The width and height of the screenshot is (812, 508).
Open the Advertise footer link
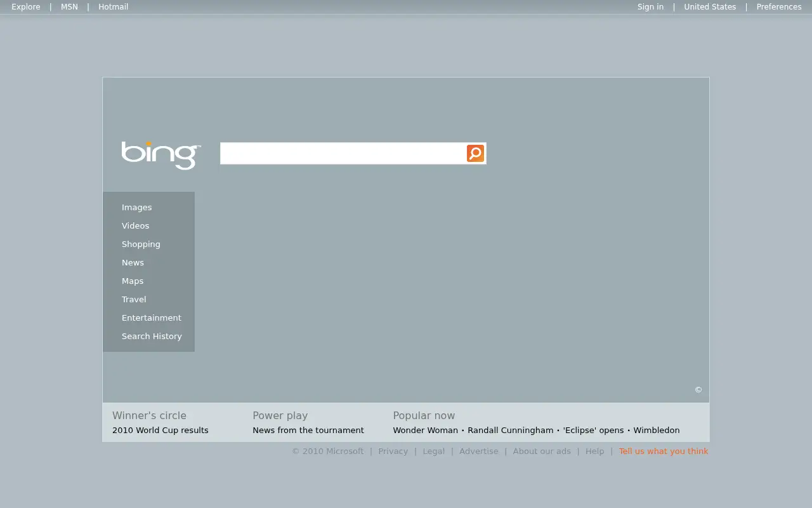pyautogui.click(x=479, y=451)
